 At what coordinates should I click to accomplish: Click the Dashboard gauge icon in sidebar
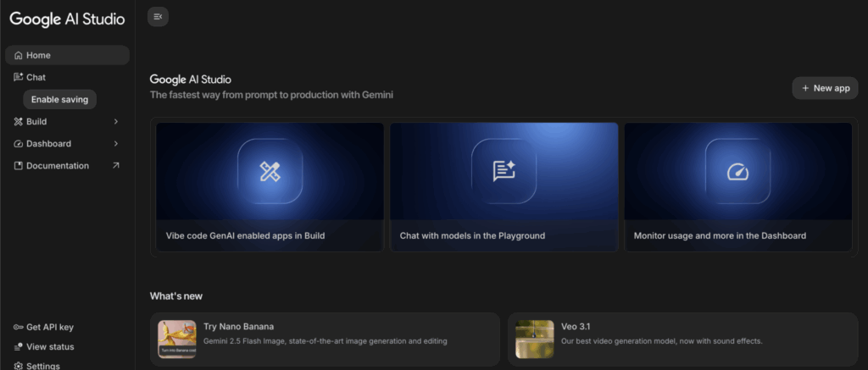pos(18,144)
